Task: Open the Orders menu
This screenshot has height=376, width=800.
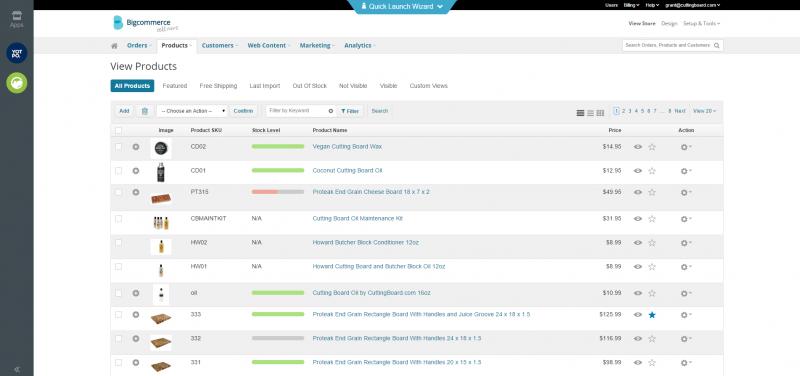Action: 139,45
